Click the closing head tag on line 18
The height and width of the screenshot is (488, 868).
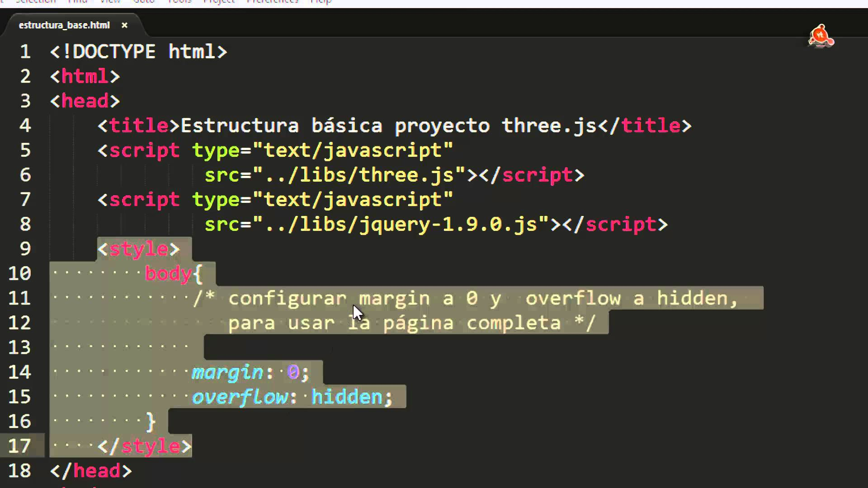click(x=91, y=471)
